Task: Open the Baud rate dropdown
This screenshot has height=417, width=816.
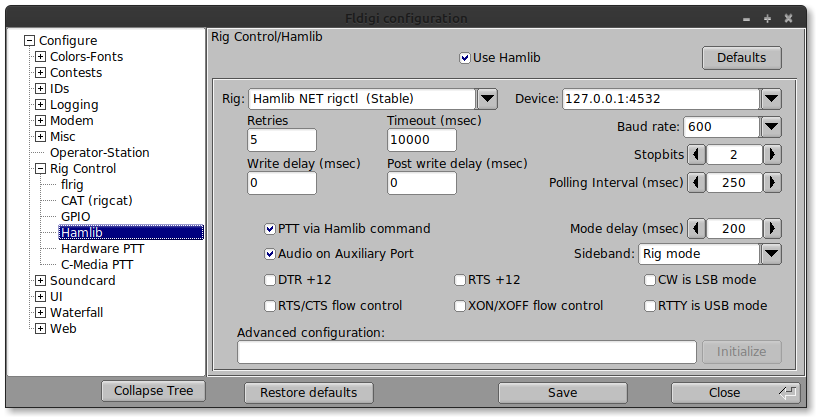Action: point(771,127)
